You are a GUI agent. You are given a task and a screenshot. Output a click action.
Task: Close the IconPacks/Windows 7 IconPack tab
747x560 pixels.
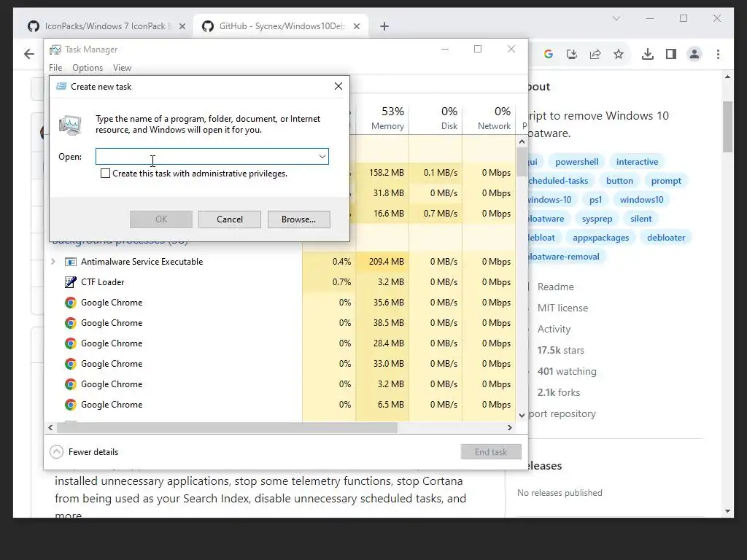tap(182, 26)
